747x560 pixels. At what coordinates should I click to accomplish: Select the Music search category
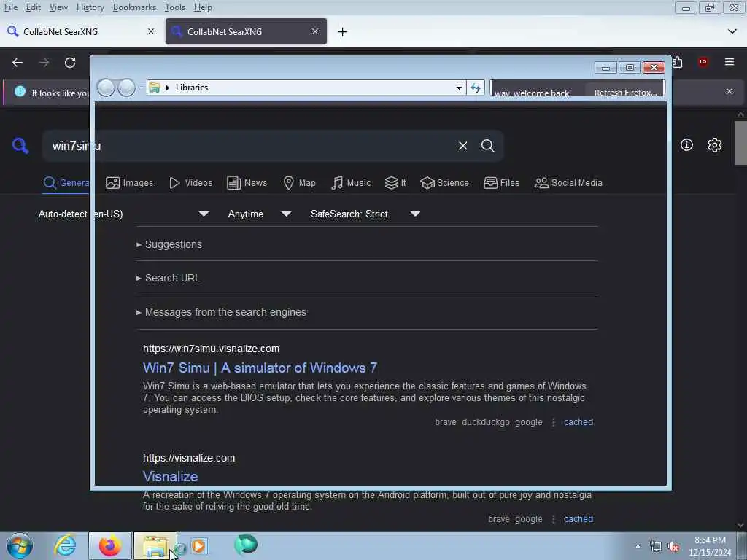(x=351, y=183)
